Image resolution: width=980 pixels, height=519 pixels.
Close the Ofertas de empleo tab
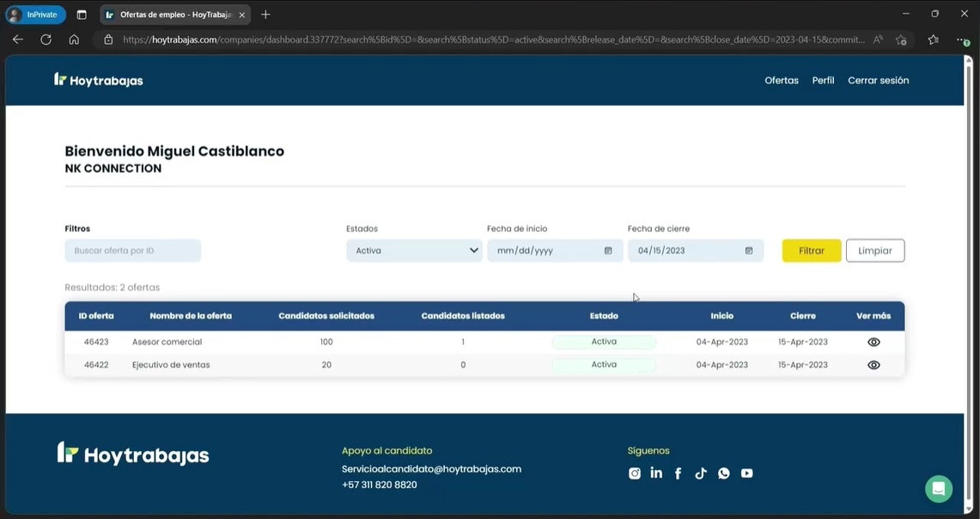[x=242, y=15]
